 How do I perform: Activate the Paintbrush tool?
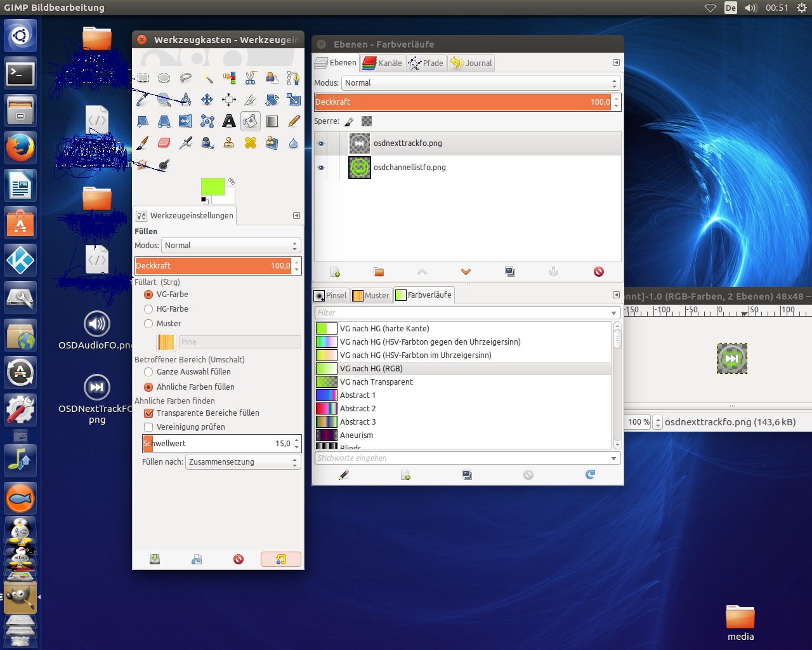pyautogui.click(x=143, y=143)
